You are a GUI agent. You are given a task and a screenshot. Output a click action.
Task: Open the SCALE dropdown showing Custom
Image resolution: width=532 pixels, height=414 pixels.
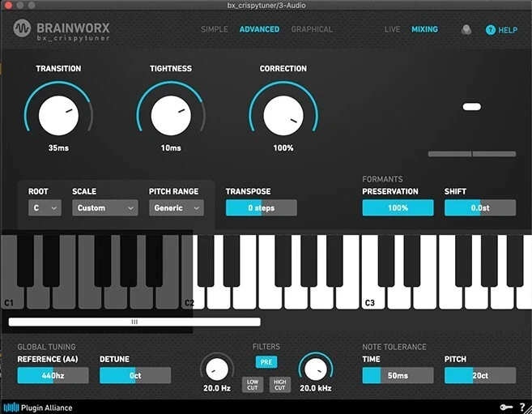[x=104, y=207]
